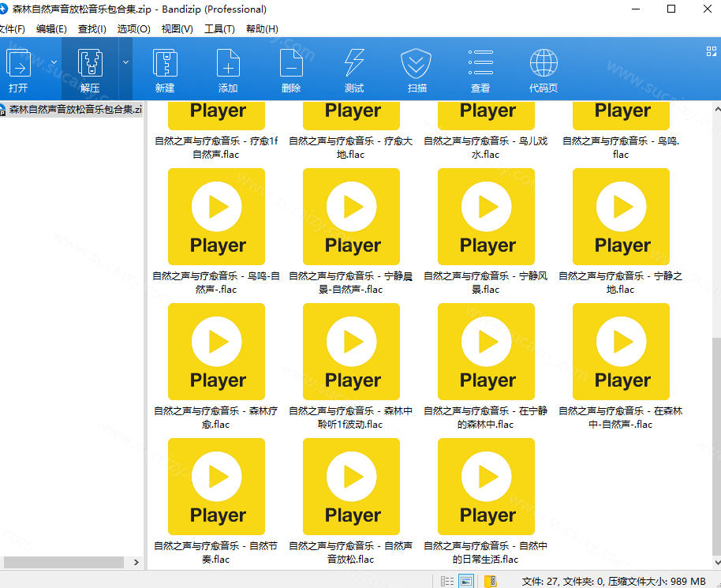
Task: Select the 森林自然声音放松音乐包合集.zip tree node
Action: click(x=71, y=110)
